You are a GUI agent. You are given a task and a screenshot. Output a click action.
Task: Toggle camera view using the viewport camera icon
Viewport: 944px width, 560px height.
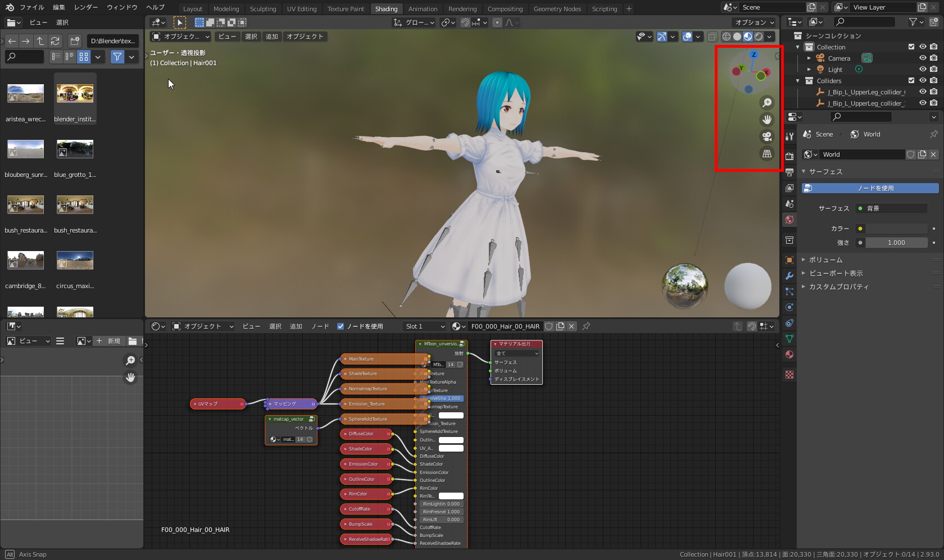(766, 136)
